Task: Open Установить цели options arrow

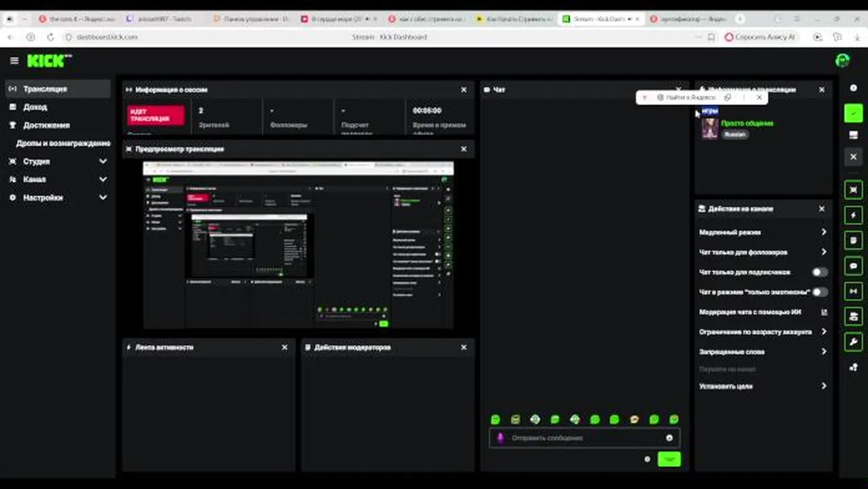Action: 824,386
